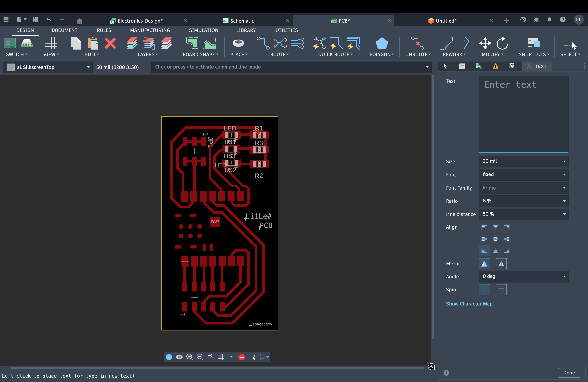The image size is (588, 382).
Task: Click the DRC warning icon
Action: [495, 66]
